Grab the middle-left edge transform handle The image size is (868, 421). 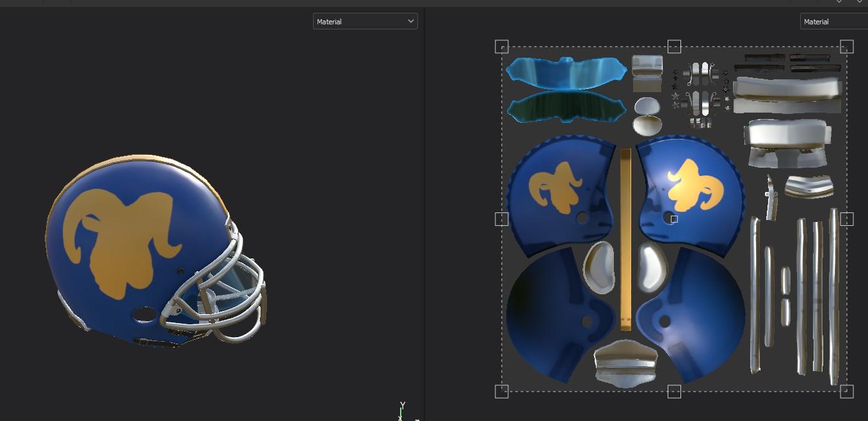(502, 219)
